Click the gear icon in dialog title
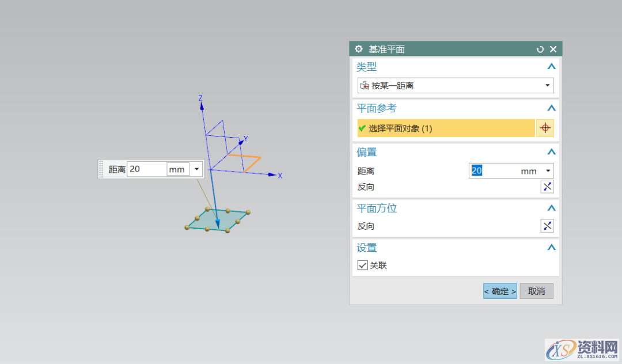The width and height of the screenshot is (622, 364). tap(359, 49)
